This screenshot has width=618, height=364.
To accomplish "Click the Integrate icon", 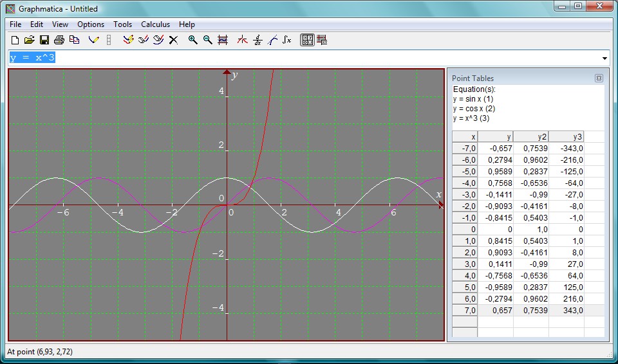I will click(287, 40).
